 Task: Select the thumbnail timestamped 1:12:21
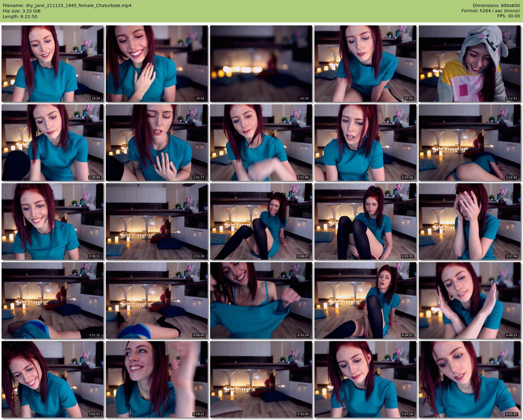click(x=469, y=64)
